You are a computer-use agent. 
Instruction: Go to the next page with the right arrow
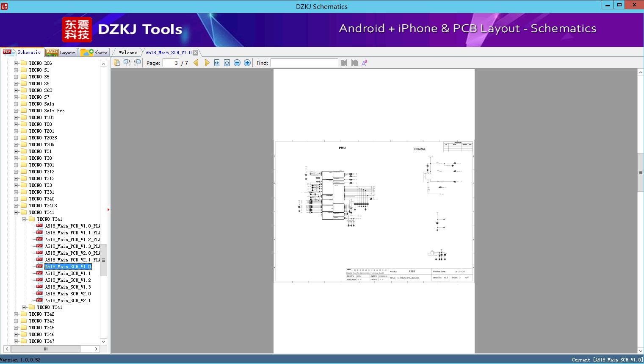point(207,63)
